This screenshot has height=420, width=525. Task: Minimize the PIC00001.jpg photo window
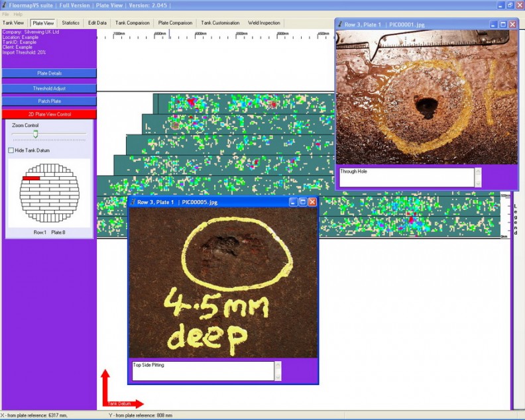[x=493, y=25]
